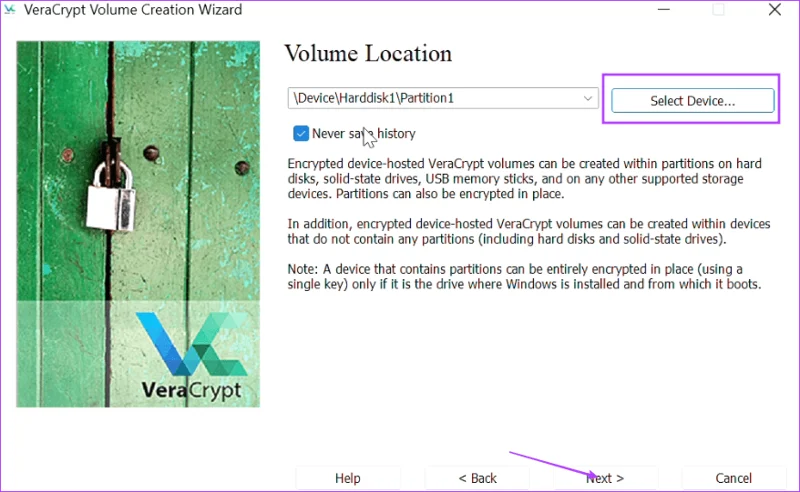
Task: Proceed with the Next > button
Action: tap(606, 478)
